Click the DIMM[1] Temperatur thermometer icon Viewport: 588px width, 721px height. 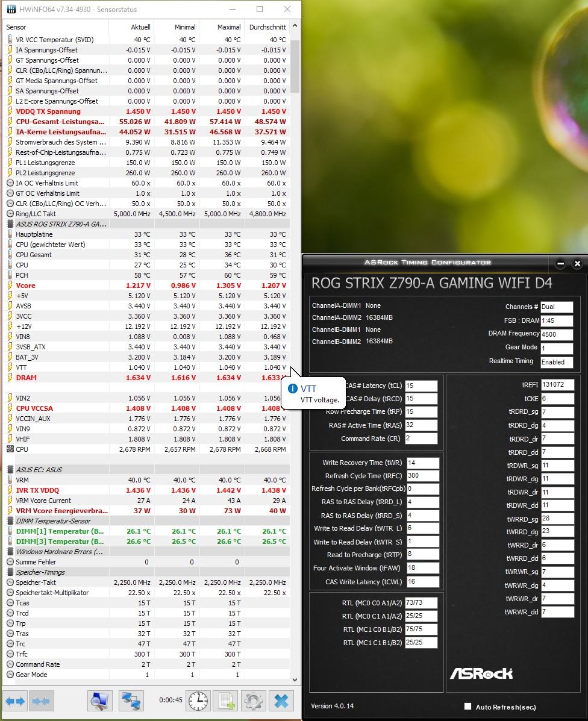pyautogui.click(x=10, y=531)
